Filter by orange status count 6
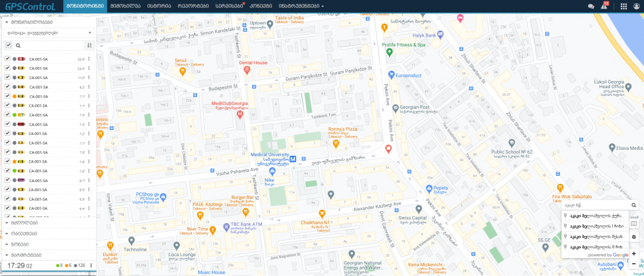 [69, 266]
